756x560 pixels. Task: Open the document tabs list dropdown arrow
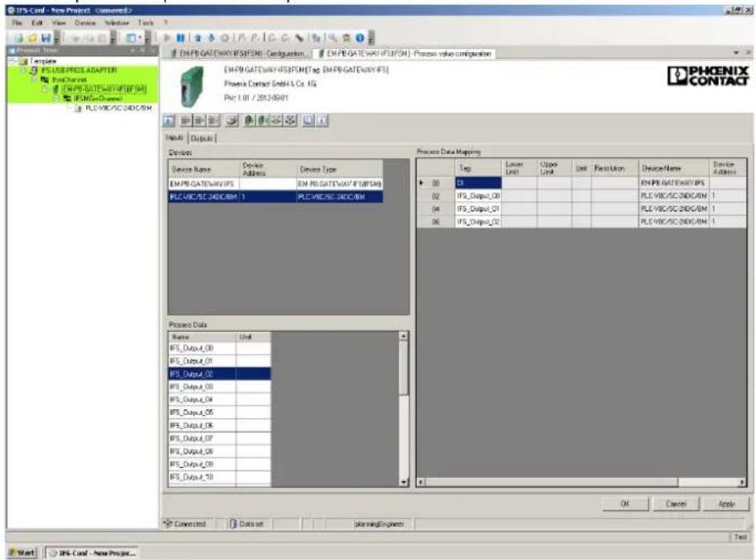(x=736, y=52)
